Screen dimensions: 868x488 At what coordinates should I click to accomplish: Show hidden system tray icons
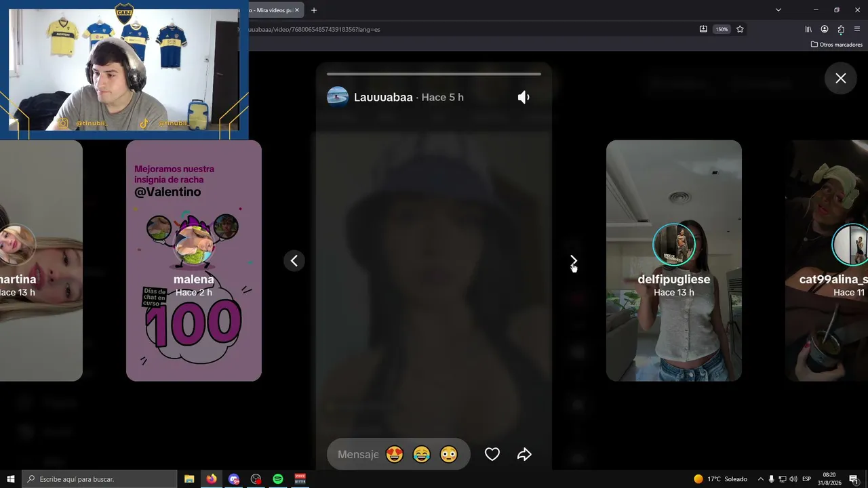(x=760, y=479)
